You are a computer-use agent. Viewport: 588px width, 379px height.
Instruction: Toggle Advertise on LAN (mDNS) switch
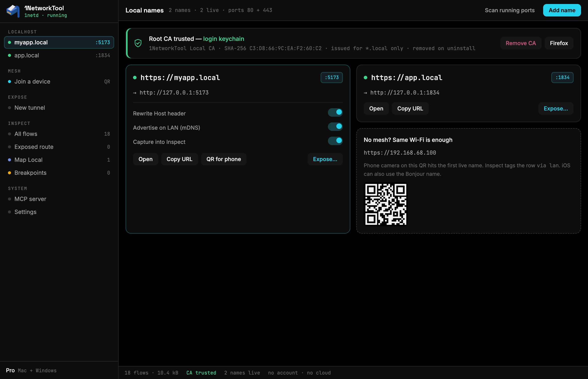(335, 127)
